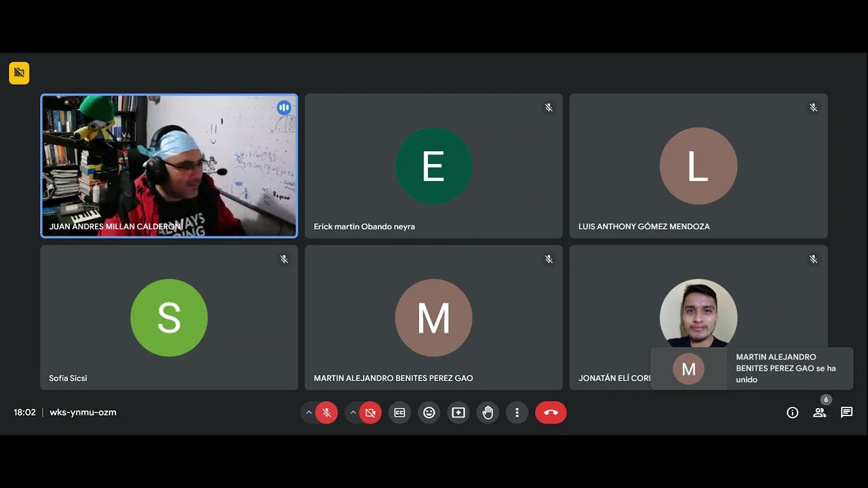Click the M avatar in join notification
This screenshot has width=868, height=488.
[688, 369]
